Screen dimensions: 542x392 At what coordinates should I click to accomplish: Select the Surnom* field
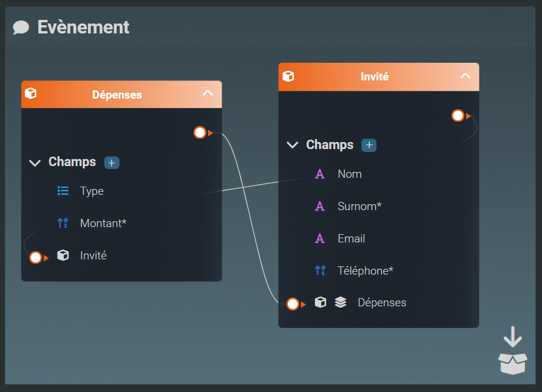(360, 207)
